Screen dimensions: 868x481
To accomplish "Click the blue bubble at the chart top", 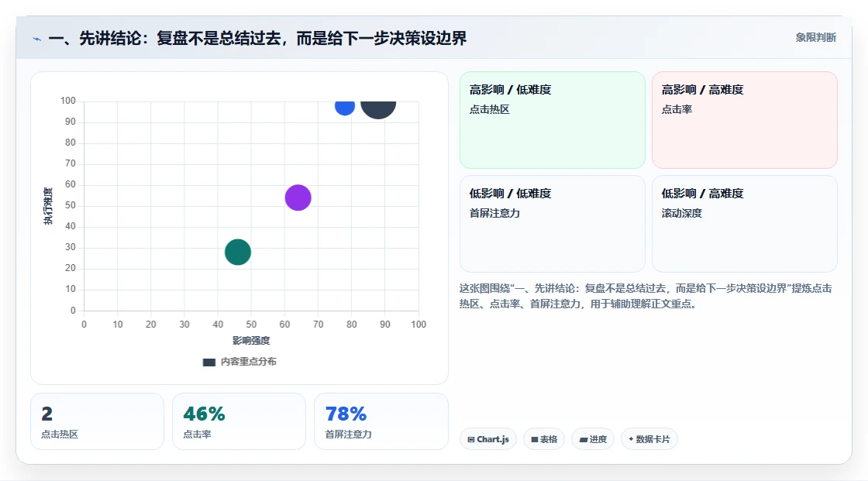I will click(345, 108).
